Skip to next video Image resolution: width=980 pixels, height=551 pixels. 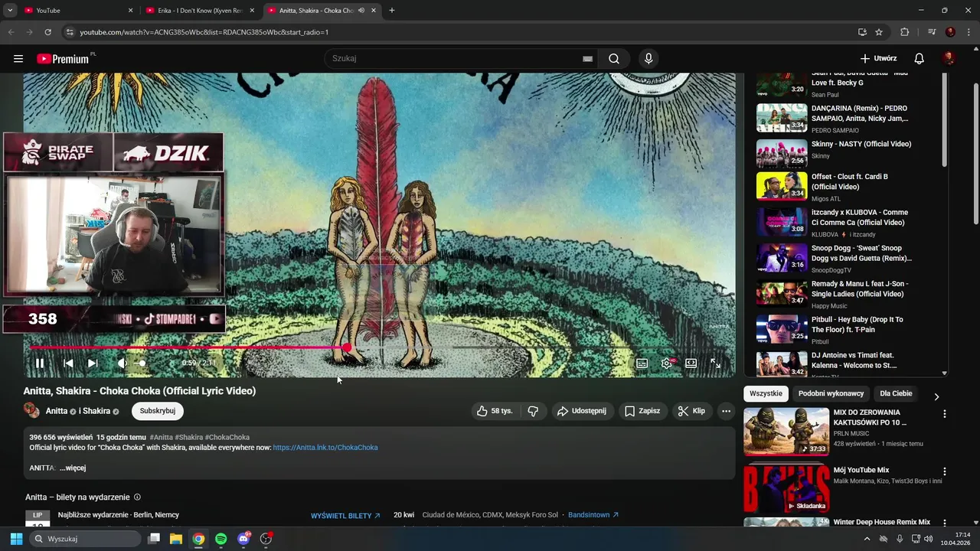[x=93, y=364]
